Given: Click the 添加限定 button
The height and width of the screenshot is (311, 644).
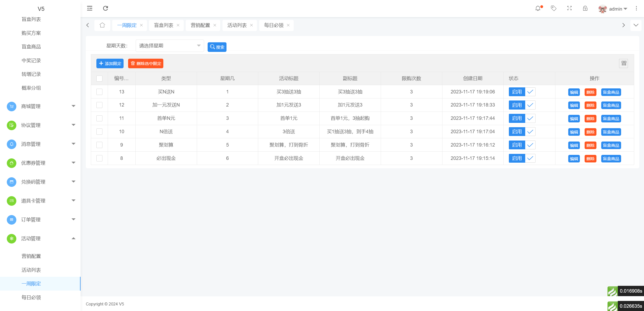Looking at the screenshot, I should pos(110,63).
